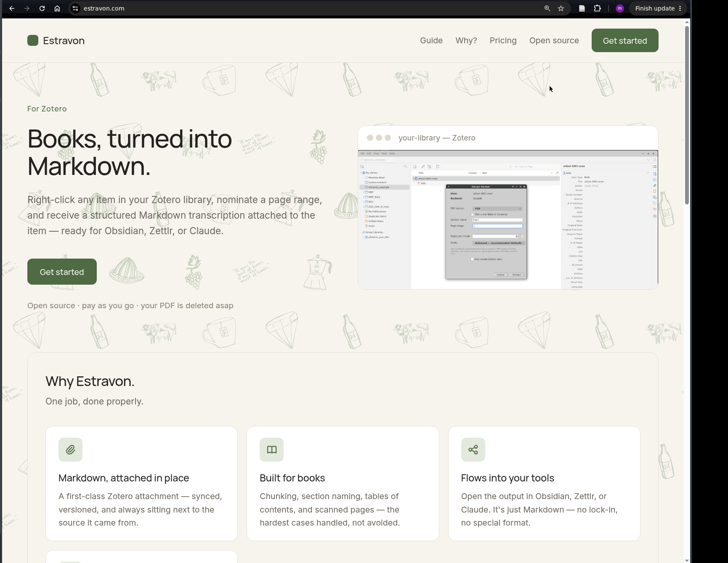This screenshot has width=728, height=563.
Task: Open the purple profile avatar
Action: point(619,8)
